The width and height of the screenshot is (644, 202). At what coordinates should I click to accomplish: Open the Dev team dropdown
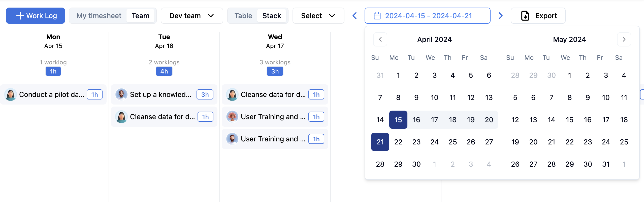192,16
